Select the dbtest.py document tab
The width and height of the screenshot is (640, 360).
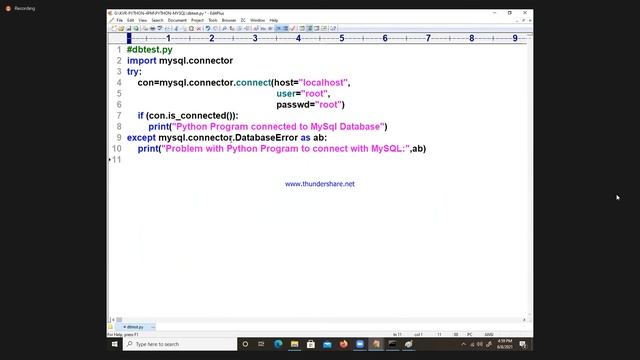(134, 327)
